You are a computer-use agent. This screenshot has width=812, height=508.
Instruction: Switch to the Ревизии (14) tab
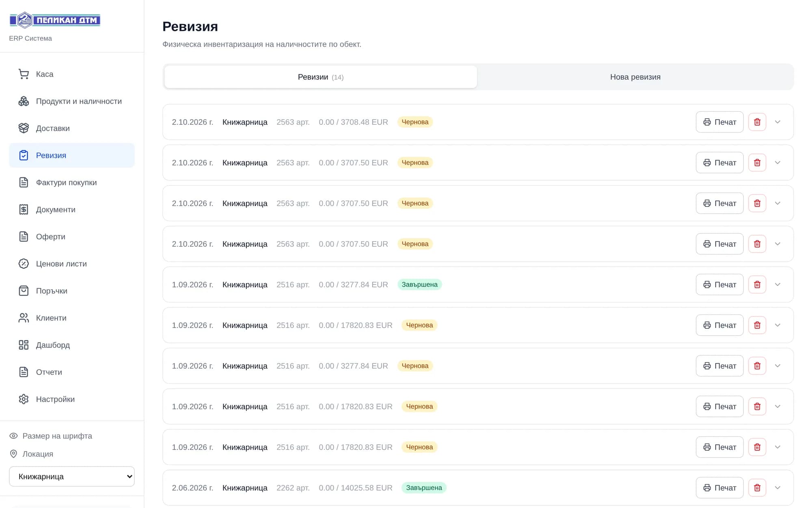point(321,77)
